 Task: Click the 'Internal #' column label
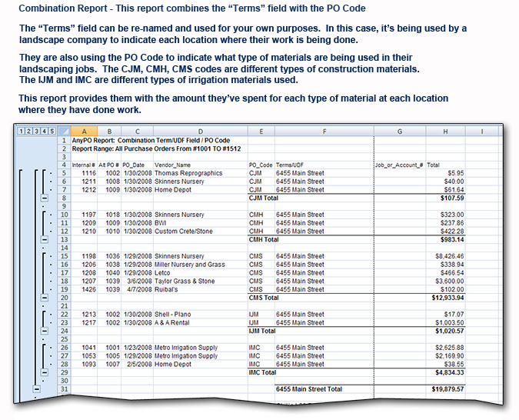pyautogui.click(x=84, y=165)
